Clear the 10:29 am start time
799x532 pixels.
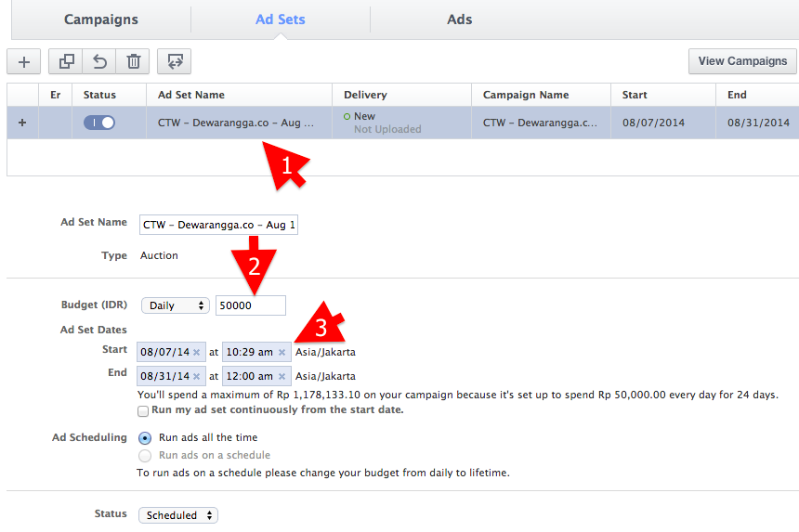pos(282,353)
